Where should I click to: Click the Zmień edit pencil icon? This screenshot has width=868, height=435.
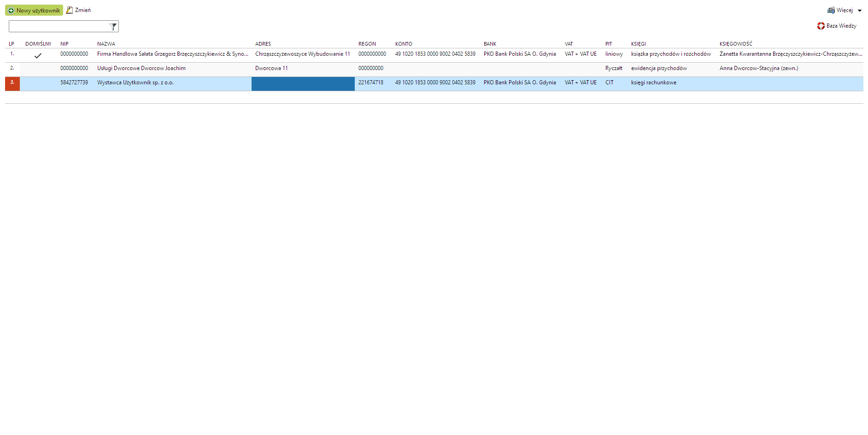pos(70,10)
